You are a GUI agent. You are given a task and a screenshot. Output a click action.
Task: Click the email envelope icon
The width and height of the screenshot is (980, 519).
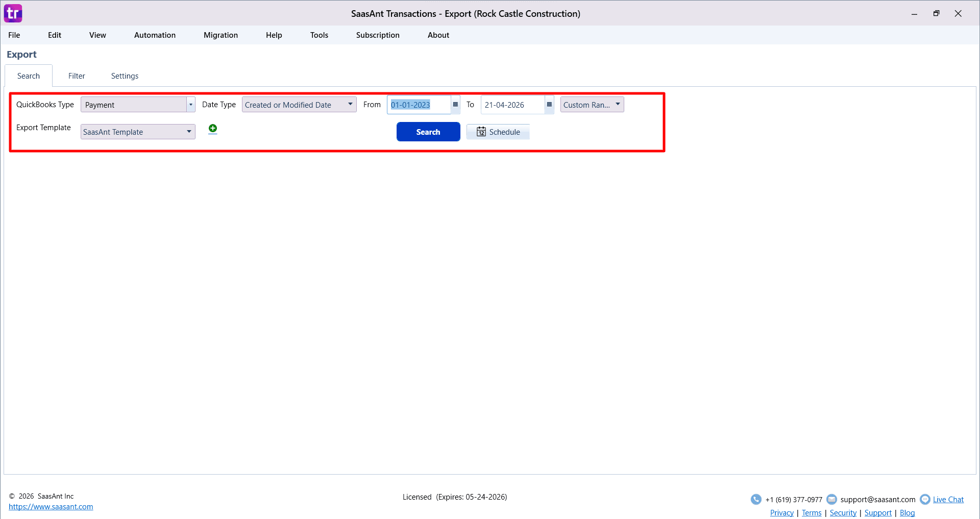[831, 499]
